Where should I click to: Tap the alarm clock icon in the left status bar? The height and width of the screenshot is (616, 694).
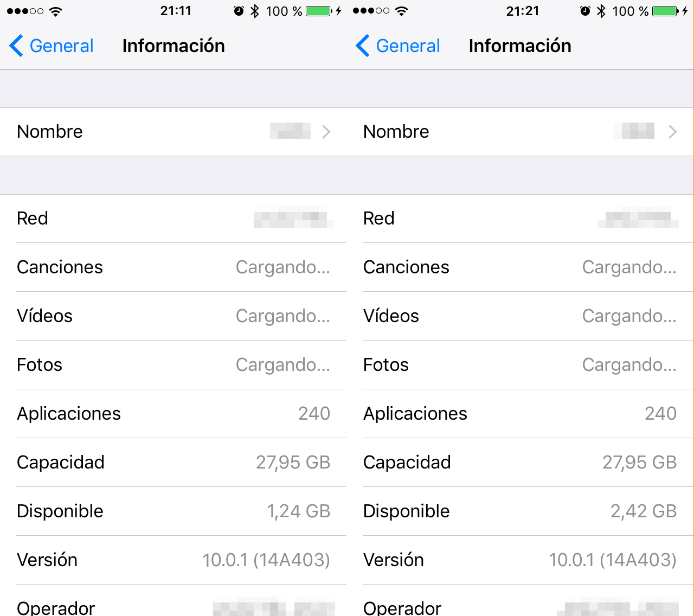239,11
